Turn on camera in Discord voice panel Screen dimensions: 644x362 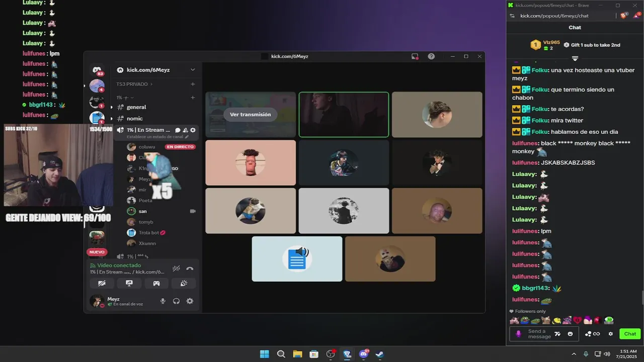102,283
